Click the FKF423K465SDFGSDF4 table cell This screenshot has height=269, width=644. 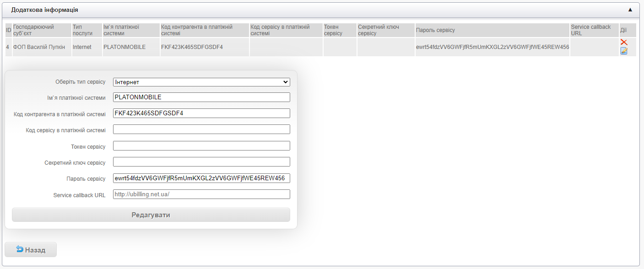pyautogui.click(x=192, y=47)
